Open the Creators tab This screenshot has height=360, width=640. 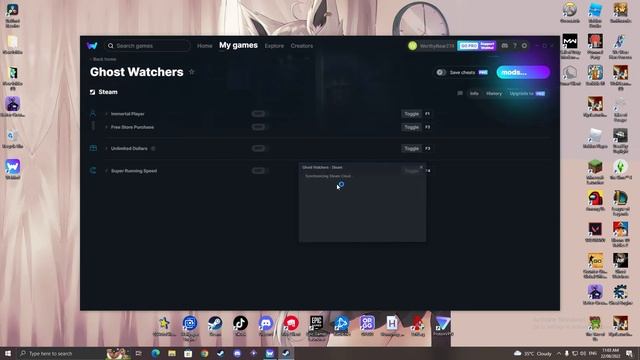point(302,46)
